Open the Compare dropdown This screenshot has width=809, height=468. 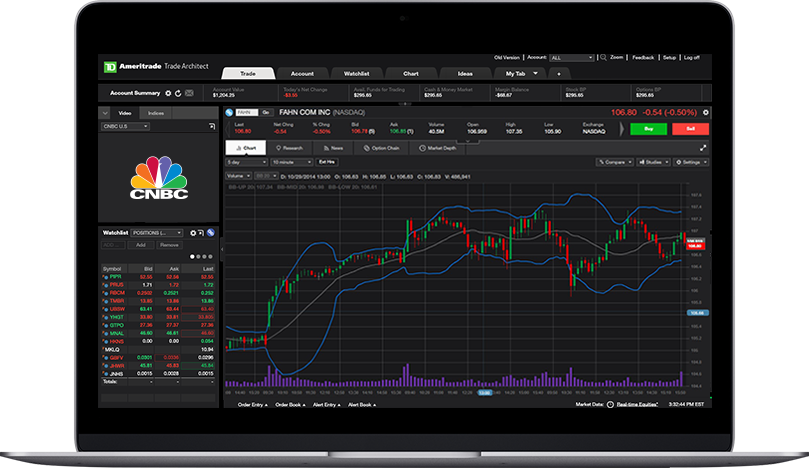pos(615,163)
